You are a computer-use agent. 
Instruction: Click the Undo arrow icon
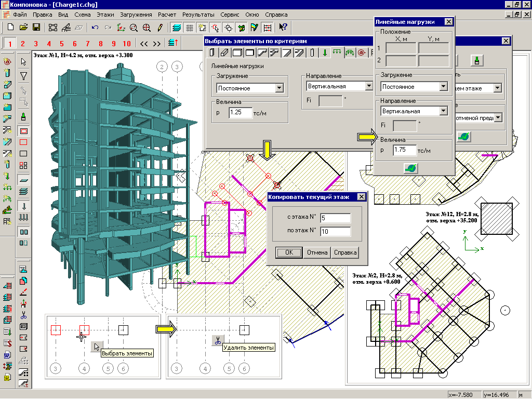pyautogui.click(x=95, y=27)
